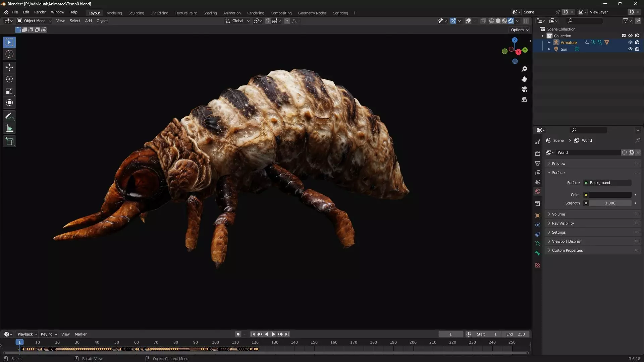This screenshot has width=644, height=362.
Task: Open the Marker menu in timeline
Action: [x=80, y=334]
